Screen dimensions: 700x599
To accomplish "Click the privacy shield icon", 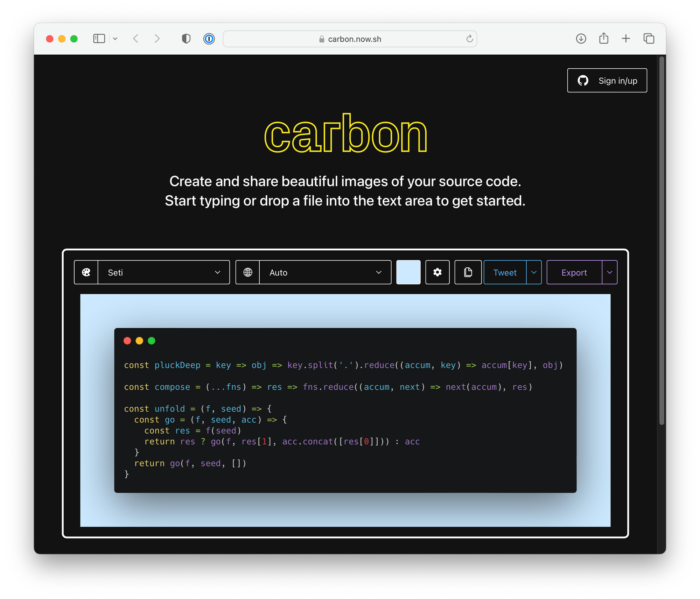I will (x=186, y=39).
